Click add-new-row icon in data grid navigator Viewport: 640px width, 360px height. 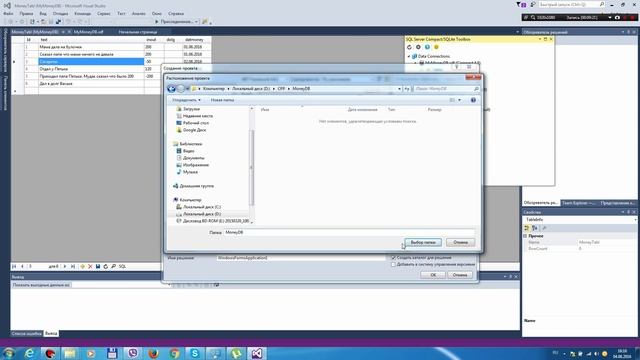tap(82, 267)
